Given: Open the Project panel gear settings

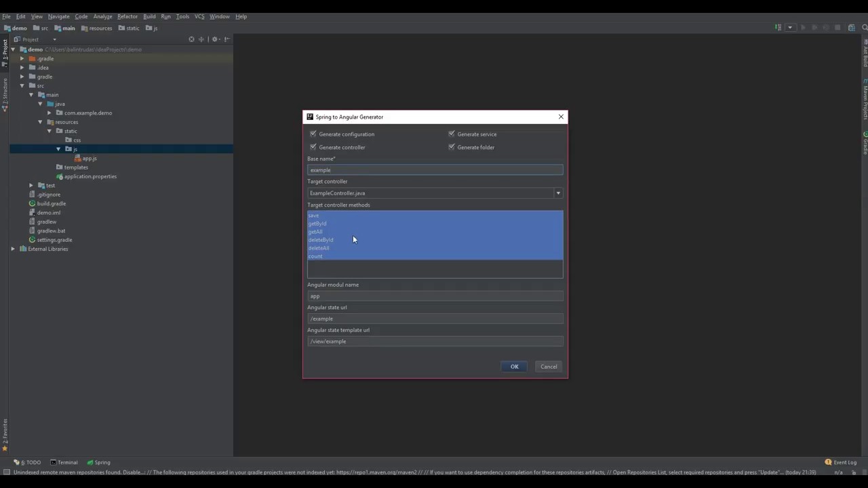Looking at the screenshot, I should (x=215, y=39).
